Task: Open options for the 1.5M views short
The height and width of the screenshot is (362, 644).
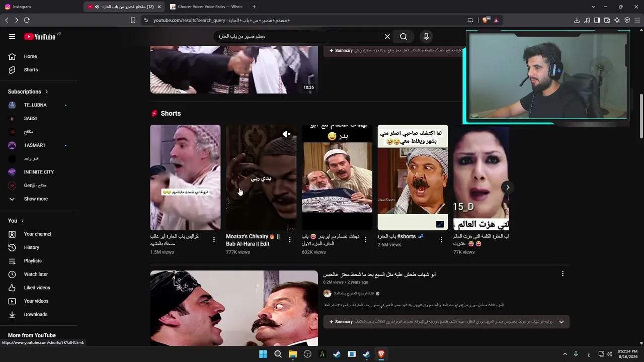Action: 214,240
